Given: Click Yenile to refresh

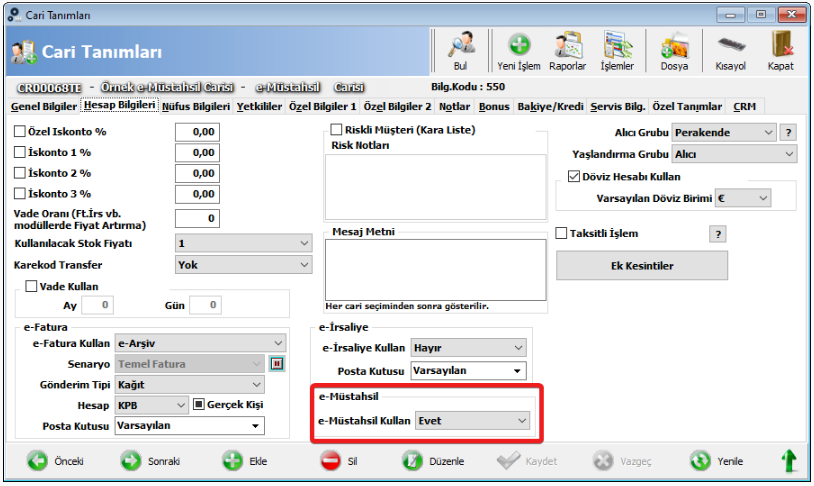Looking at the screenshot, I should 716,461.
